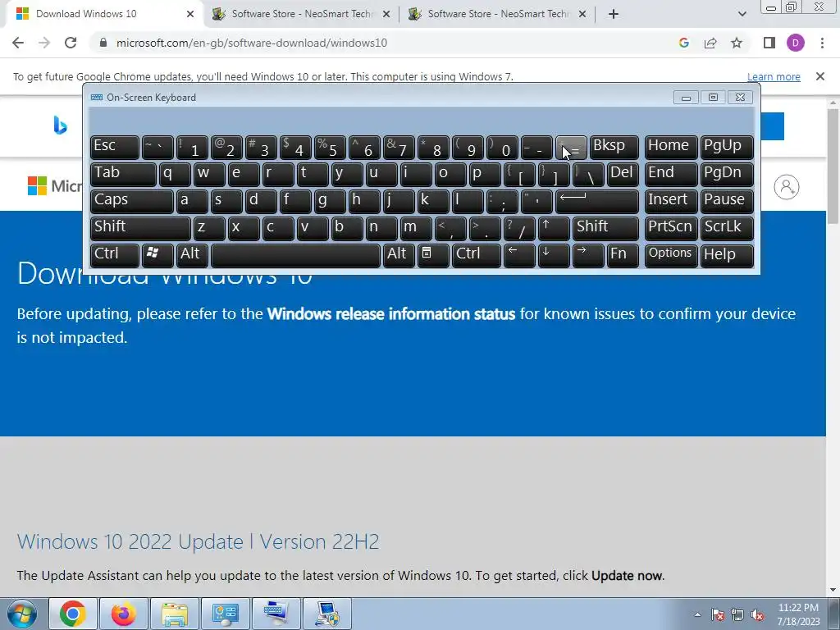View site information via the padlock icon

[103, 43]
